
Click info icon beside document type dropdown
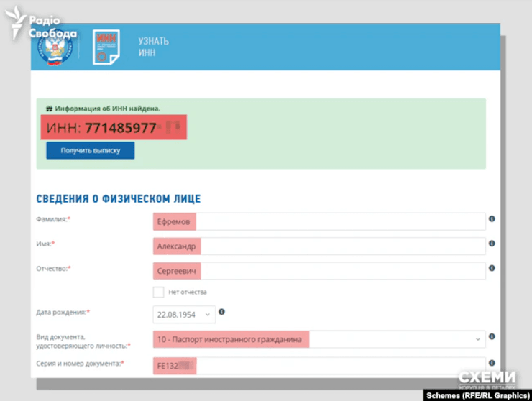(x=492, y=336)
